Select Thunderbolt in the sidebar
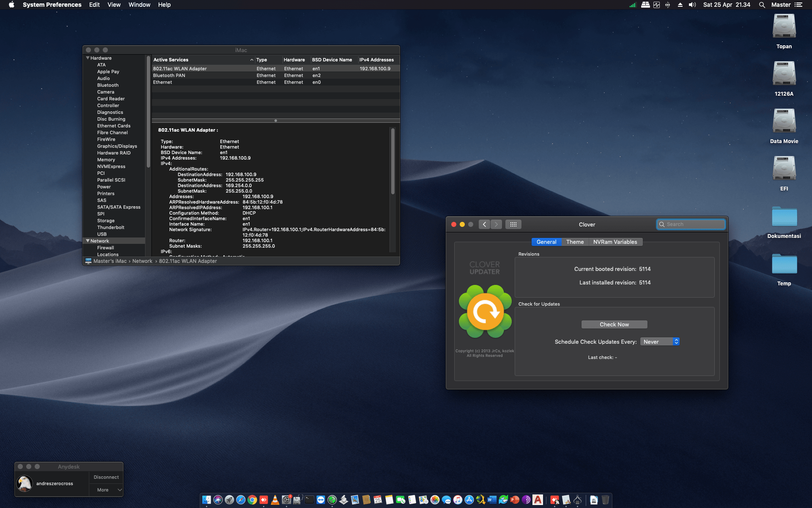The height and width of the screenshot is (508, 812). [111, 227]
